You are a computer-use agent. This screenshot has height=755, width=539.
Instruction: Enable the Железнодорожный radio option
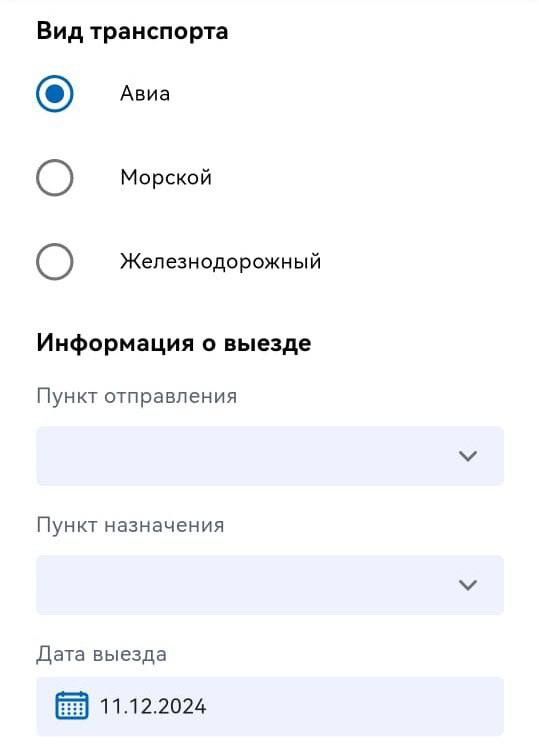(x=54, y=261)
